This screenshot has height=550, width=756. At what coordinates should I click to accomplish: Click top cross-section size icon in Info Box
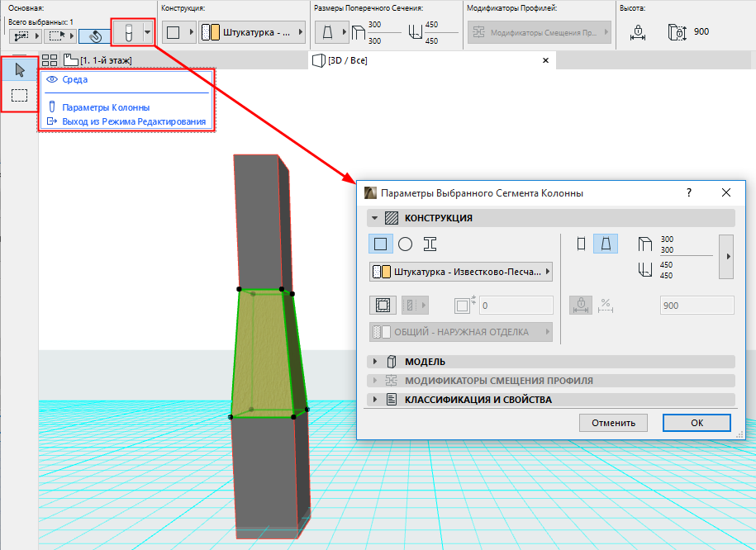coord(359,33)
